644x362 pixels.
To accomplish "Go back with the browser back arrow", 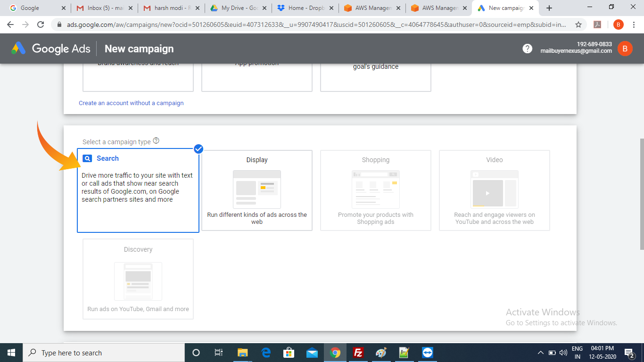I will pyautogui.click(x=10, y=25).
